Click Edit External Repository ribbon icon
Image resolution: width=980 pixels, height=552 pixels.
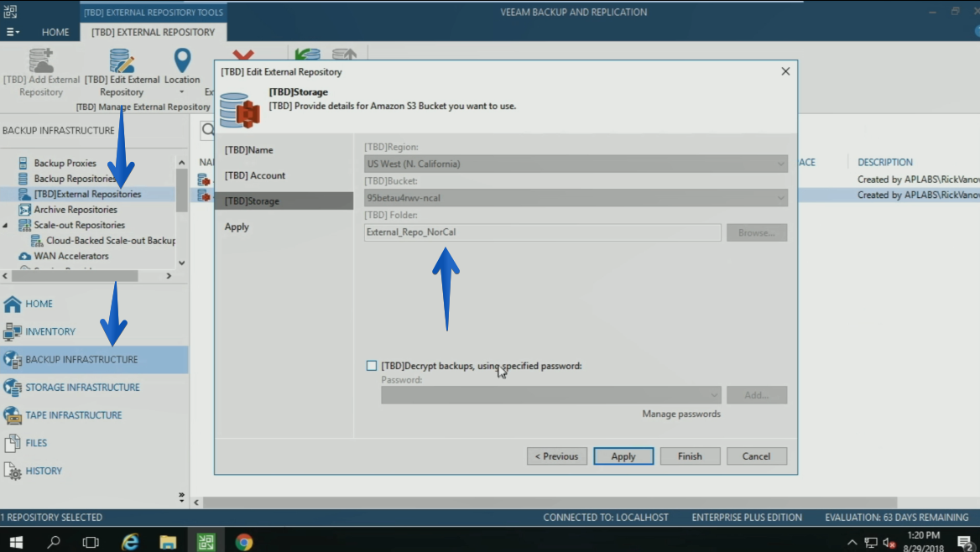coord(122,72)
